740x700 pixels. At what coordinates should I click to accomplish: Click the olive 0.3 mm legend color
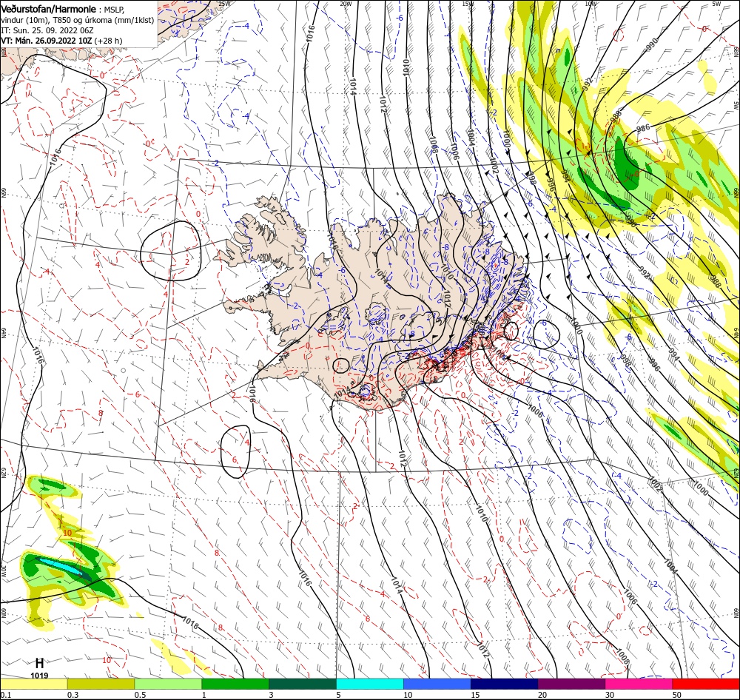(101, 684)
